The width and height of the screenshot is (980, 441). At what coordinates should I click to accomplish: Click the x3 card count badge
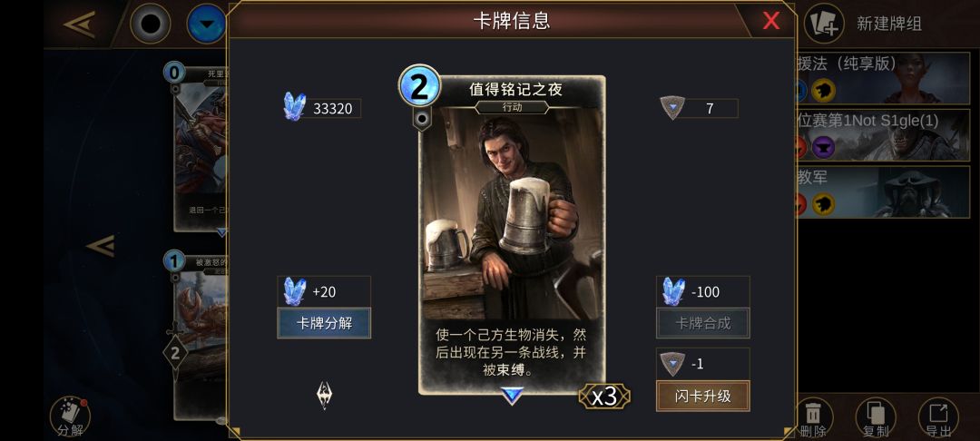[x=604, y=396]
